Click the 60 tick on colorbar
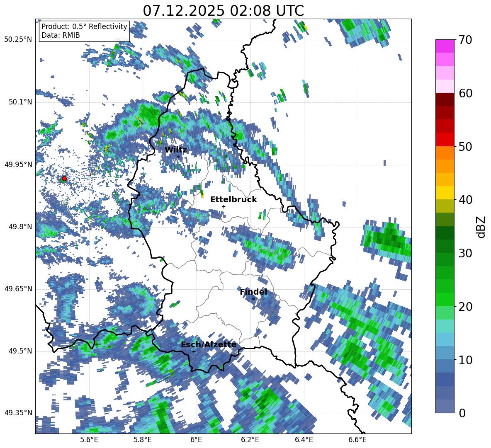 465,93
